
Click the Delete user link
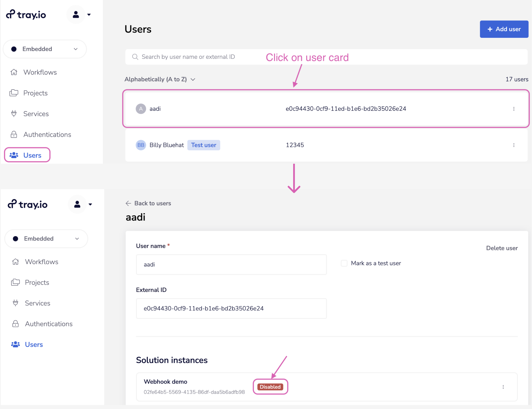(502, 248)
